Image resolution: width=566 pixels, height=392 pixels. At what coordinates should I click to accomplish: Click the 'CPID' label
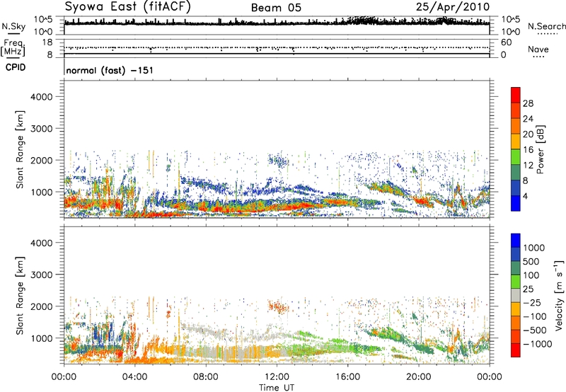(x=16, y=67)
